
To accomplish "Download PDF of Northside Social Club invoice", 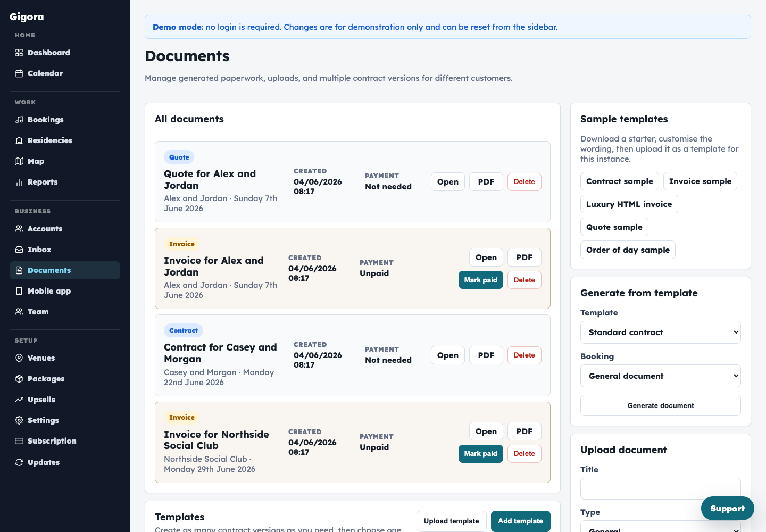I will pos(524,431).
